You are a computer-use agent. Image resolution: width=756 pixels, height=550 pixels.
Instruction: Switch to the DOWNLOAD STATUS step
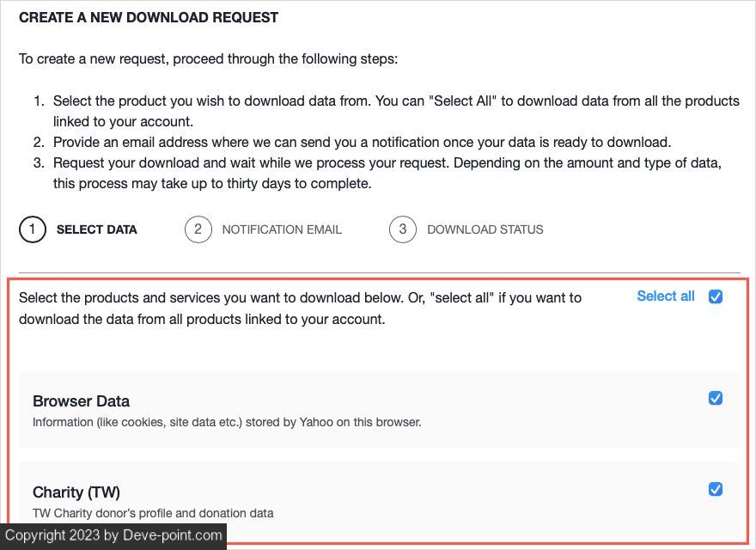[x=485, y=229]
